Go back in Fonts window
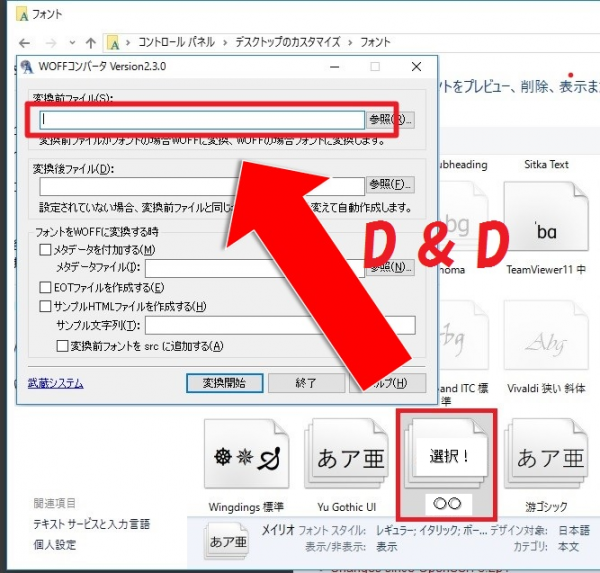 pos(24,43)
